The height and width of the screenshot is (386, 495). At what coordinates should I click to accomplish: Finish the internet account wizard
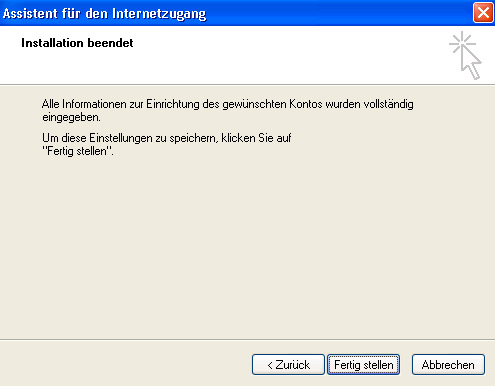pos(363,364)
